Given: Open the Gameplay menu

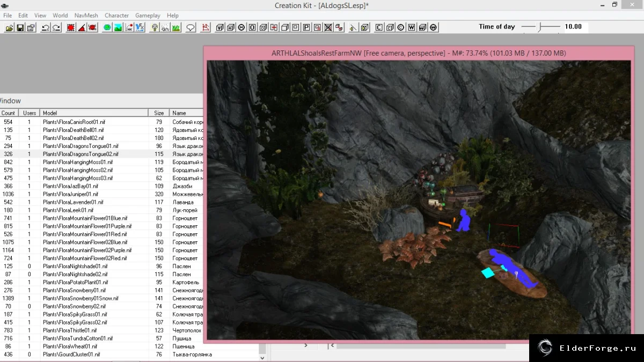Looking at the screenshot, I should (x=148, y=16).
